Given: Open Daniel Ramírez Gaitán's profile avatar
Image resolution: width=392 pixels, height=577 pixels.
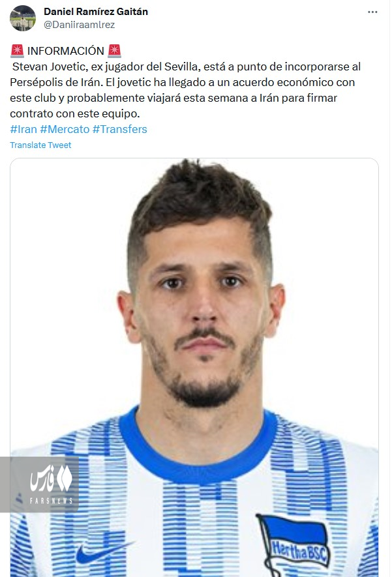Looking at the screenshot, I should (x=23, y=18).
